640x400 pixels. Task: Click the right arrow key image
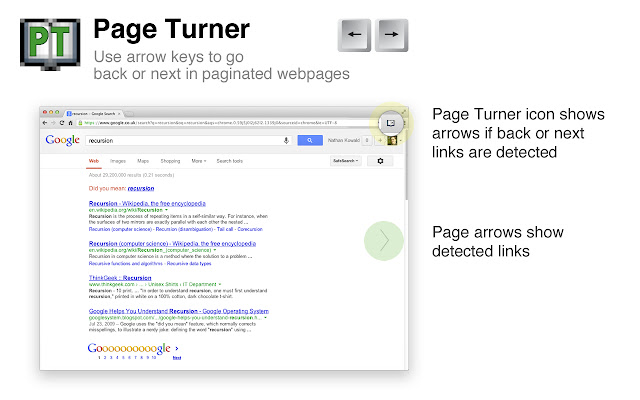[391, 35]
